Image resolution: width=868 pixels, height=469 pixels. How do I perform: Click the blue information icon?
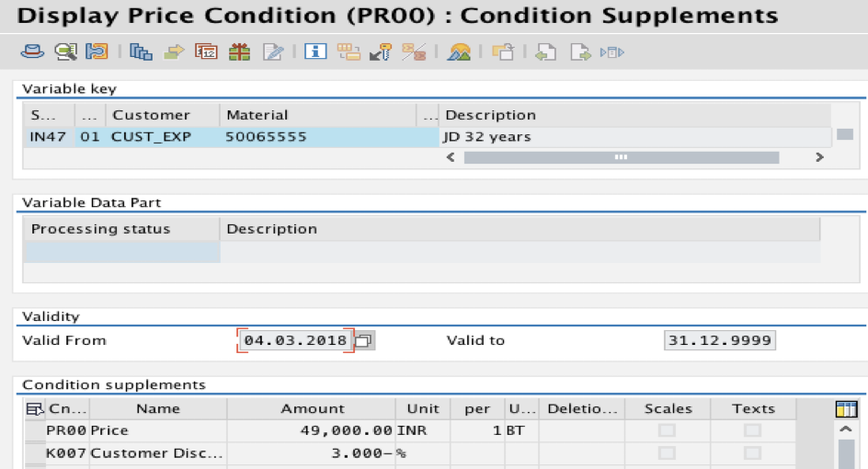[315, 51]
